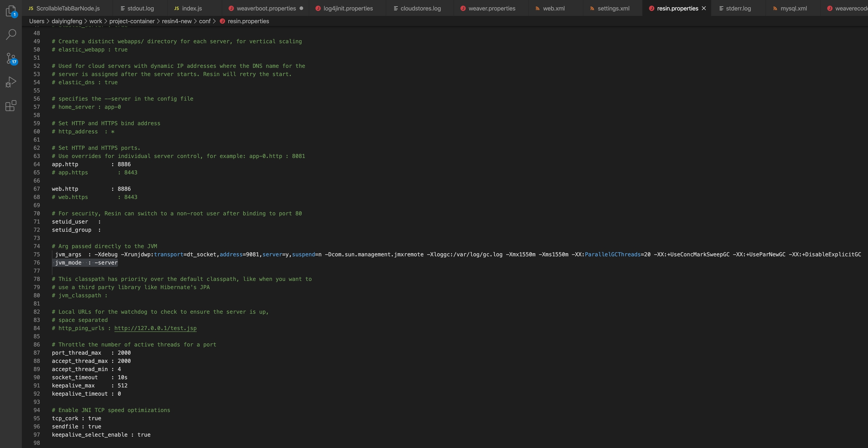Close the resin.properties tab
Viewport: 868px width, 448px height.
[704, 8]
